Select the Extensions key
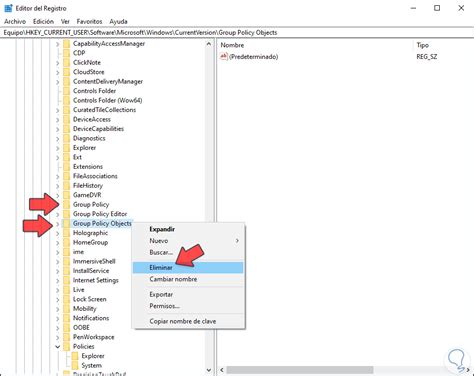Screen dimensions: 474x376 (88, 167)
